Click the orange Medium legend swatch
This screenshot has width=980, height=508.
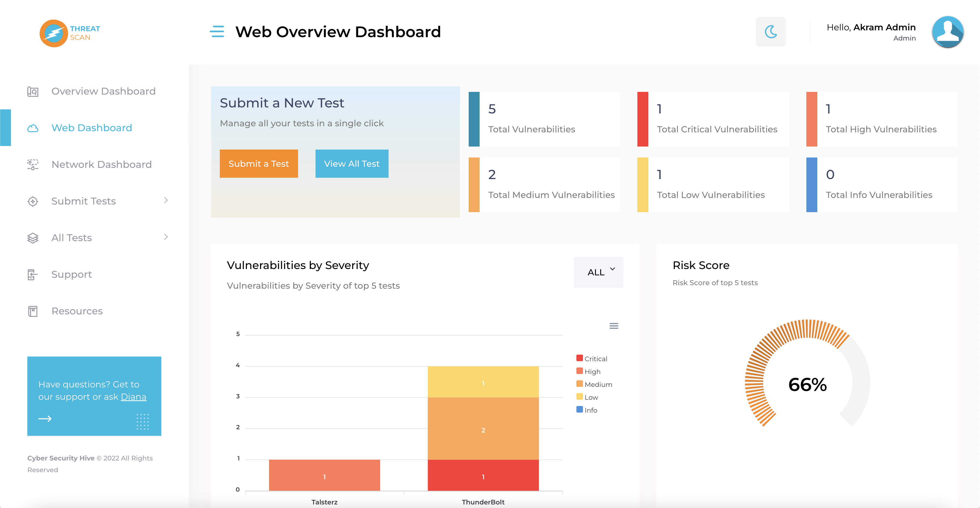tap(579, 384)
